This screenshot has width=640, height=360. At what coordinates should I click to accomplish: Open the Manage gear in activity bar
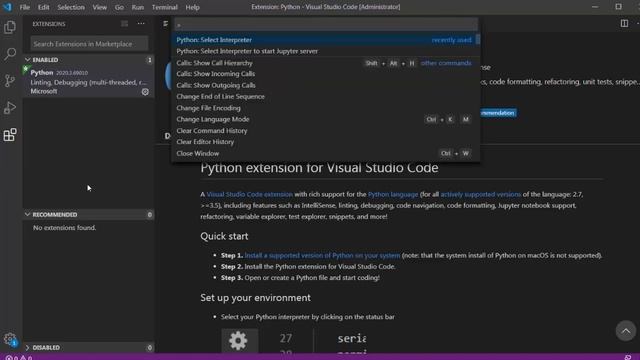coord(10,339)
